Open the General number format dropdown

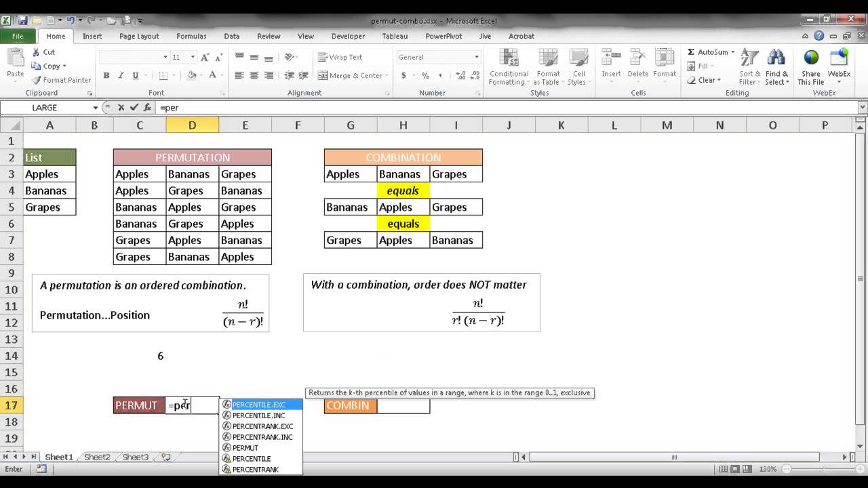pos(477,58)
